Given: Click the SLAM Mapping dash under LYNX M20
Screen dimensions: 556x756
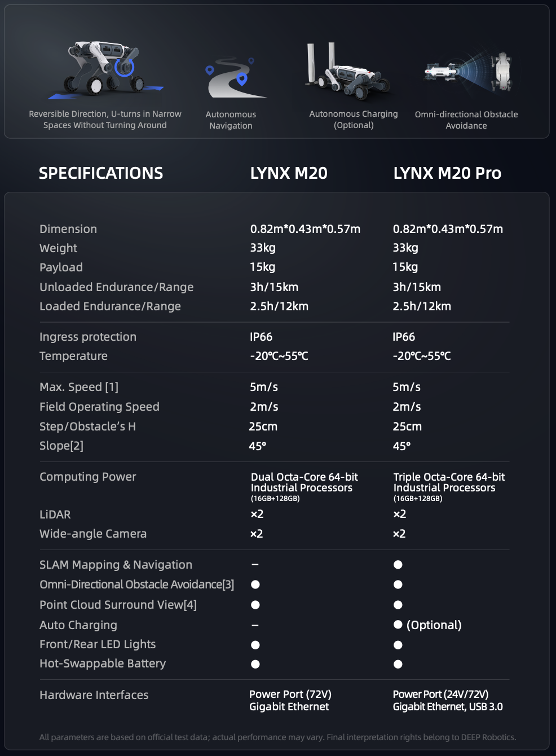Looking at the screenshot, I should coord(255,565).
